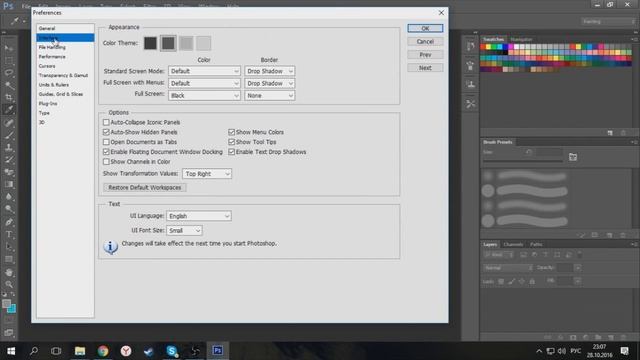Select the Move tool in Photoshop toolbar
This screenshot has height=360, width=640.
[9, 48]
